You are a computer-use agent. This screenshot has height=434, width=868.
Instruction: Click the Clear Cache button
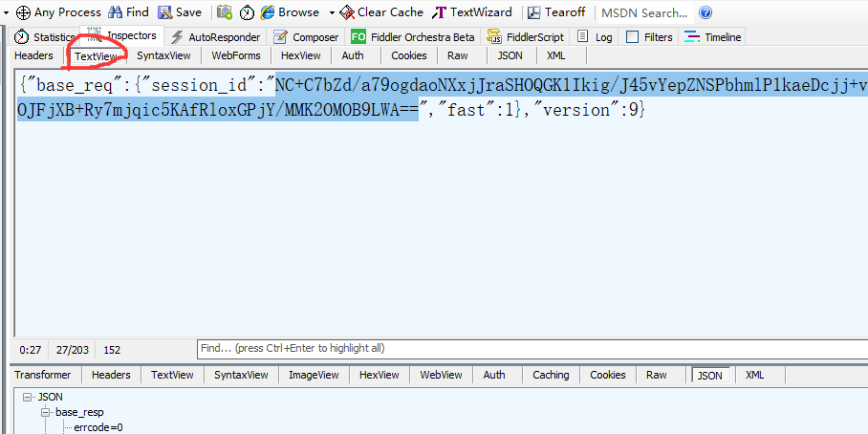pyautogui.click(x=380, y=12)
